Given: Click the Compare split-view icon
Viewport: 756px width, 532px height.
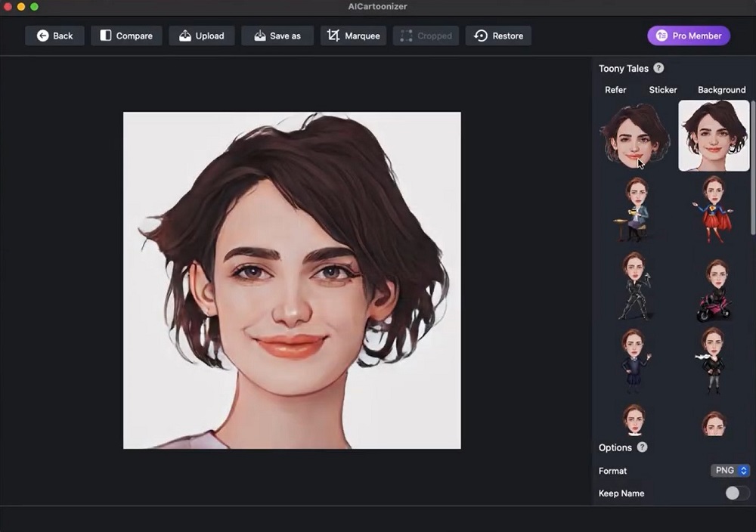Looking at the screenshot, I should pos(104,35).
